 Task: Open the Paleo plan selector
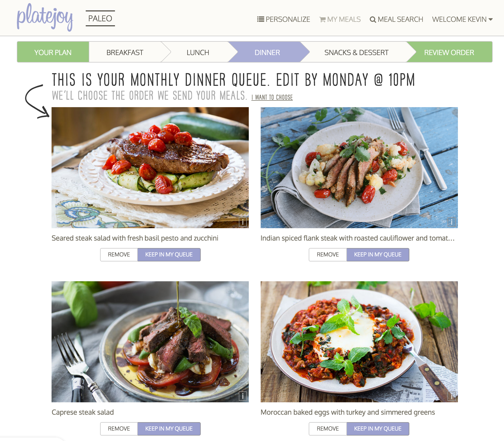pyautogui.click(x=100, y=18)
